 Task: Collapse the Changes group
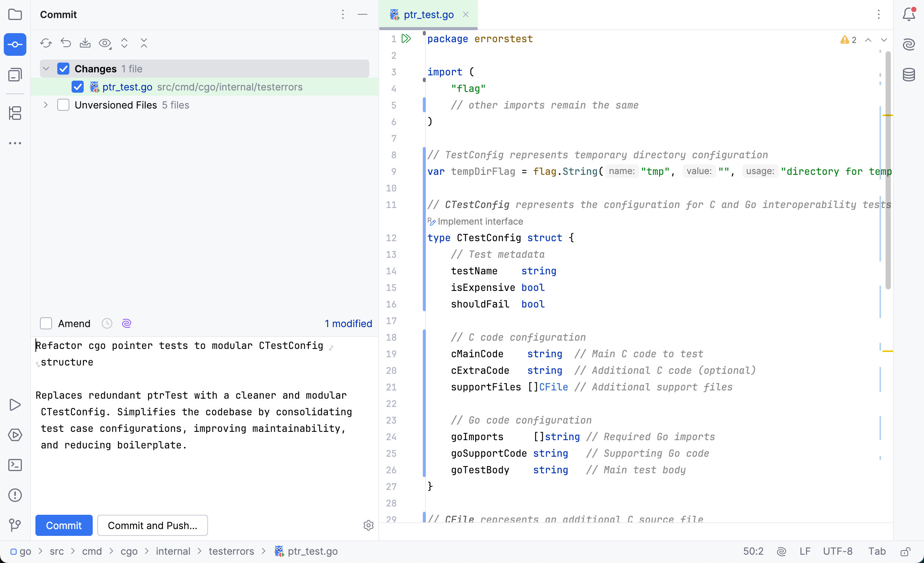(x=46, y=68)
